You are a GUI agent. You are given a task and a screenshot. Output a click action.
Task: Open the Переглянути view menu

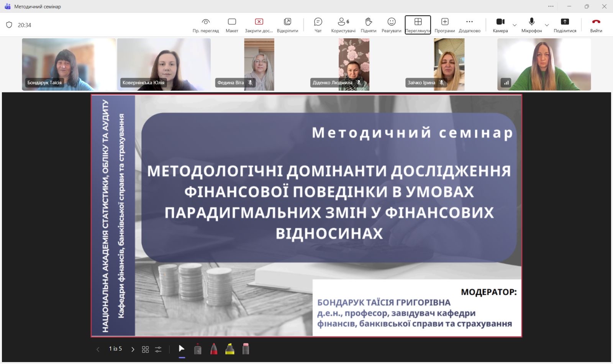[x=418, y=25]
